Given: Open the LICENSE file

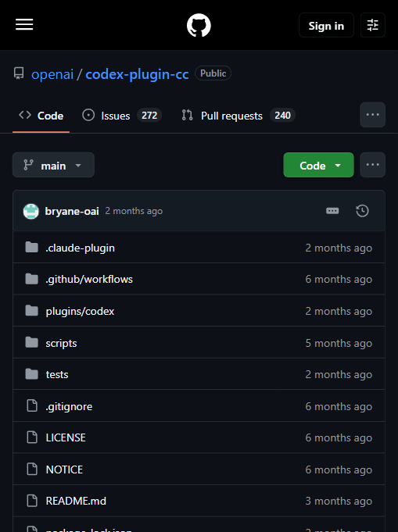Looking at the screenshot, I should point(66,437).
